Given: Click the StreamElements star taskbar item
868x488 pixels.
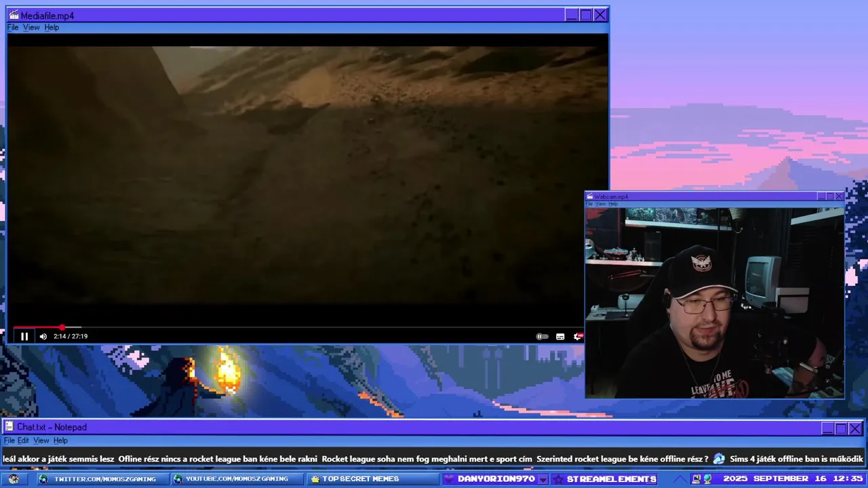Looking at the screenshot, I should pos(604,479).
